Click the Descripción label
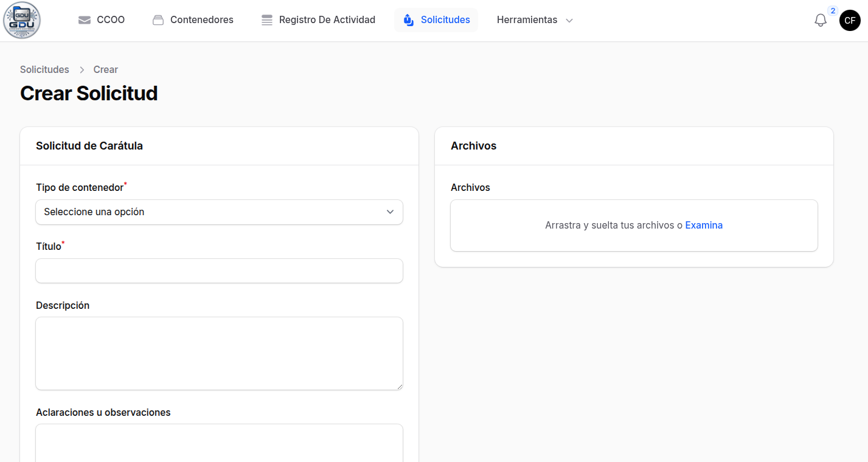Viewport: 868px width, 462px height. pos(63,305)
